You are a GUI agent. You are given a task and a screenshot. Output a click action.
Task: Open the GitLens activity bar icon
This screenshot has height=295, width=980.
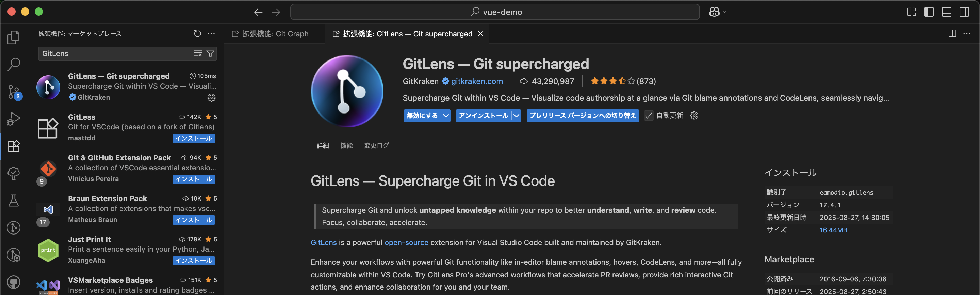pyautogui.click(x=14, y=228)
